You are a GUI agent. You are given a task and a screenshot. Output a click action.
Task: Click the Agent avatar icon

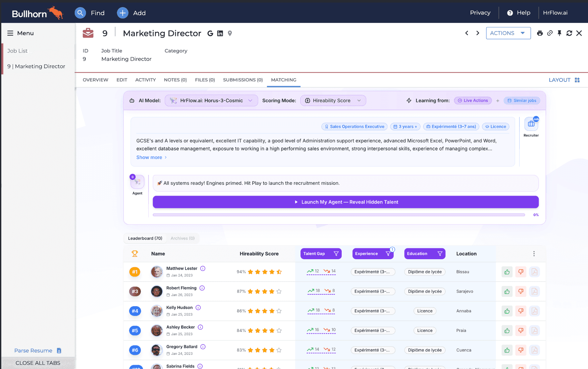(x=137, y=183)
